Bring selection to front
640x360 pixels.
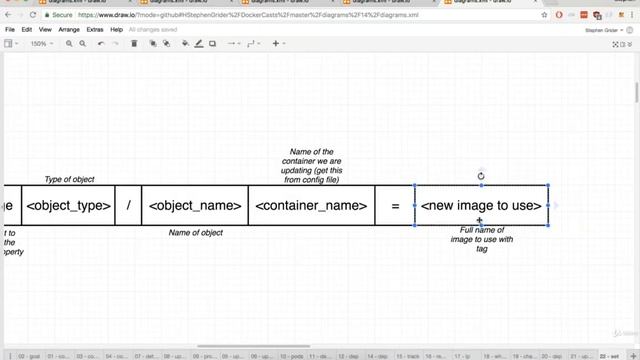[x=153, y=43]
